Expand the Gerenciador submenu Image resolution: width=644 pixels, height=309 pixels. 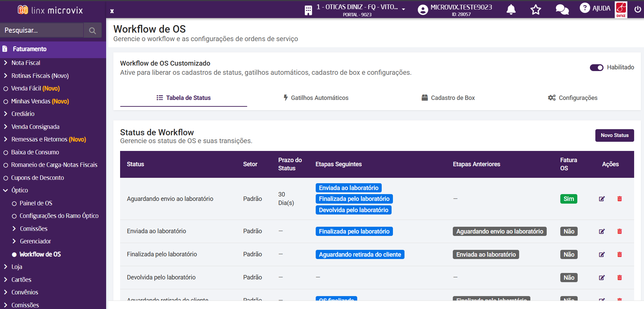pos(14,241)
